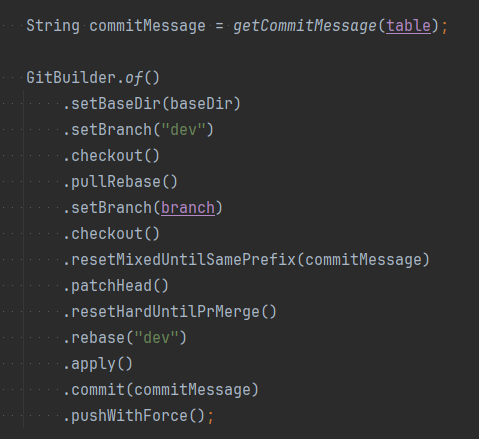Image resolution: width=479 pixels, height=439 pixels.
Task: Click baseDir argument in setBaseDir
Action: pos(201,104)
